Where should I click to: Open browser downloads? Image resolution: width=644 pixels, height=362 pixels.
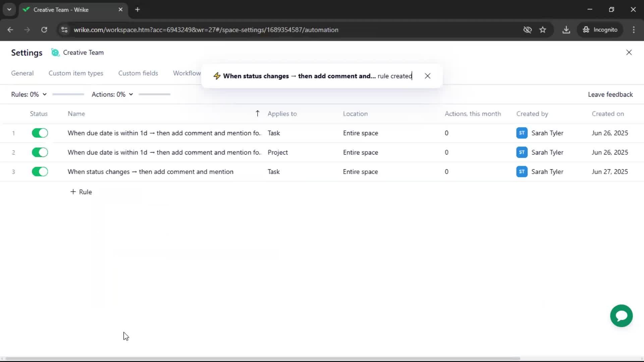[566, 30]
